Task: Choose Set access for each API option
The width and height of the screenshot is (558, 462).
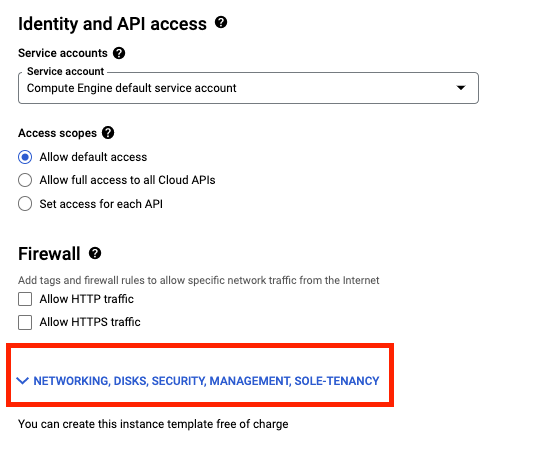Action: [x=25, y=204]
